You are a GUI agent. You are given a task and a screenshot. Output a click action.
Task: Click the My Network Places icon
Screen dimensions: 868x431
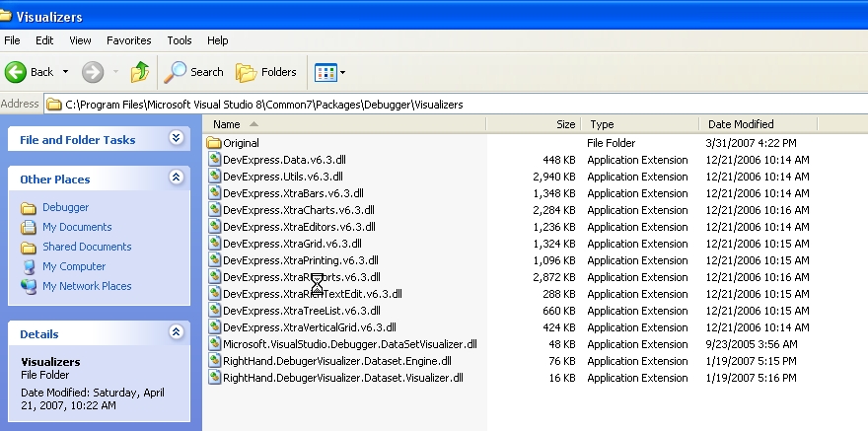click(x=29, y=286)
